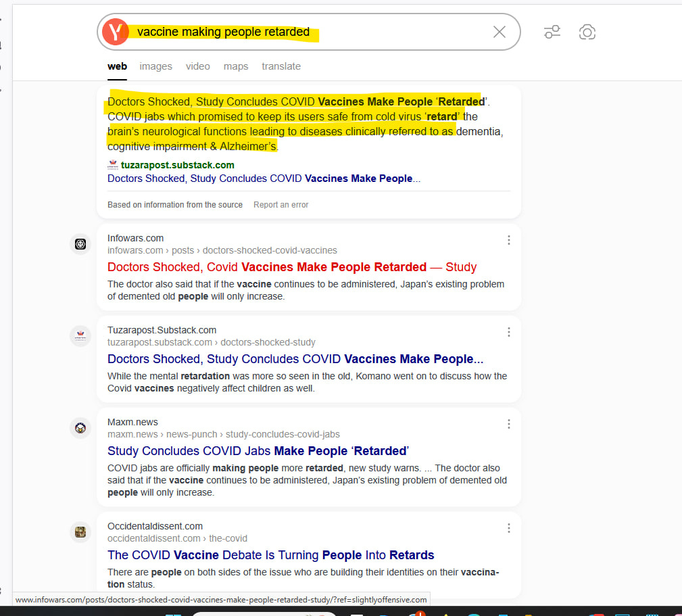Click the infowars.com › posts › doctors-shocked-covid-vaccines breadcrumb

pos(222,250)
